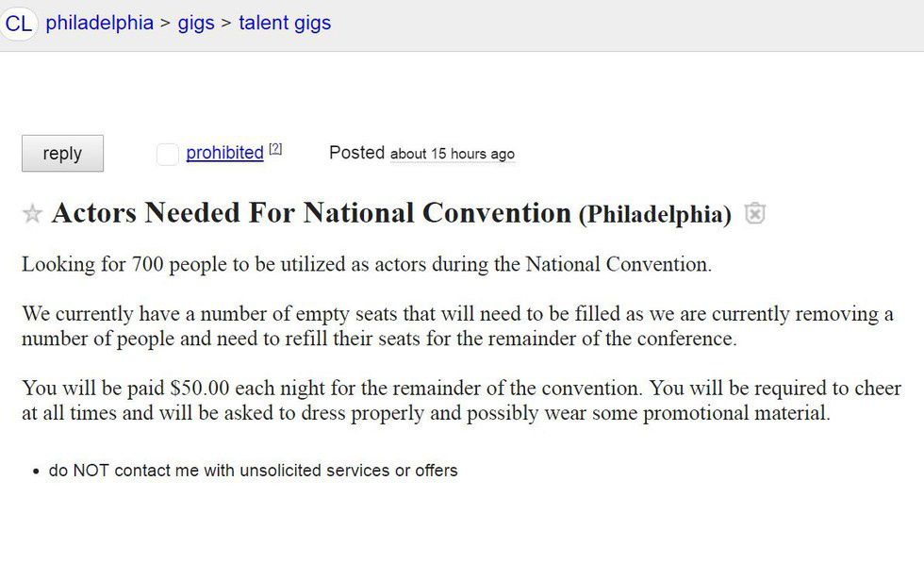Open the [?] help link beside prohibited

[275, 149]
